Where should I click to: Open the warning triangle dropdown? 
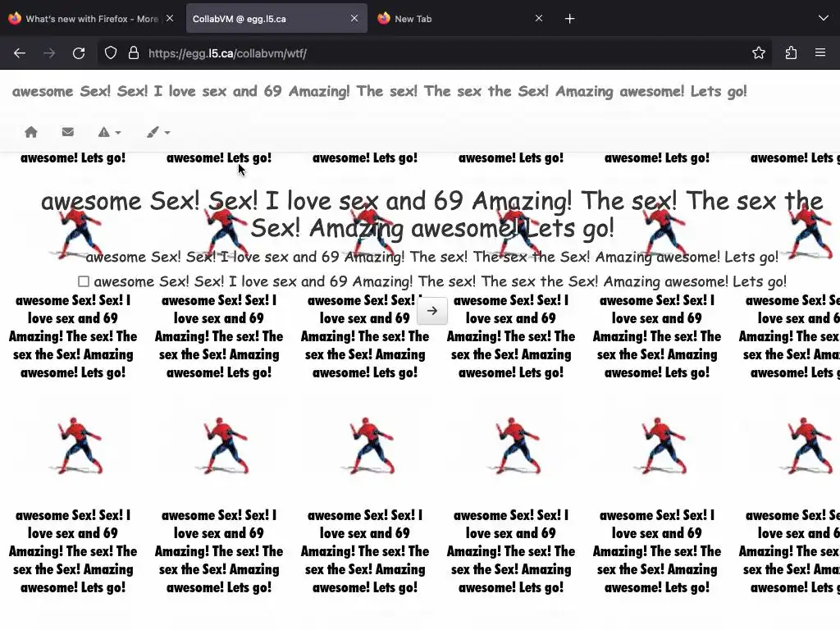tap(109, 132)
